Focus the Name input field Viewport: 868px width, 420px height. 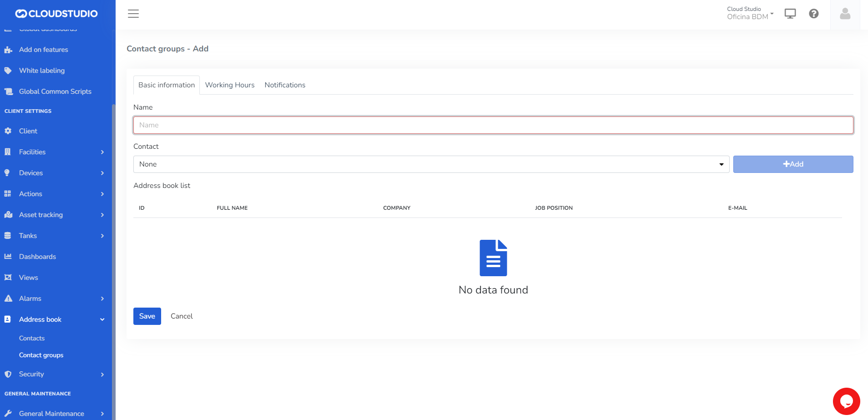click(x=493, y=125)
